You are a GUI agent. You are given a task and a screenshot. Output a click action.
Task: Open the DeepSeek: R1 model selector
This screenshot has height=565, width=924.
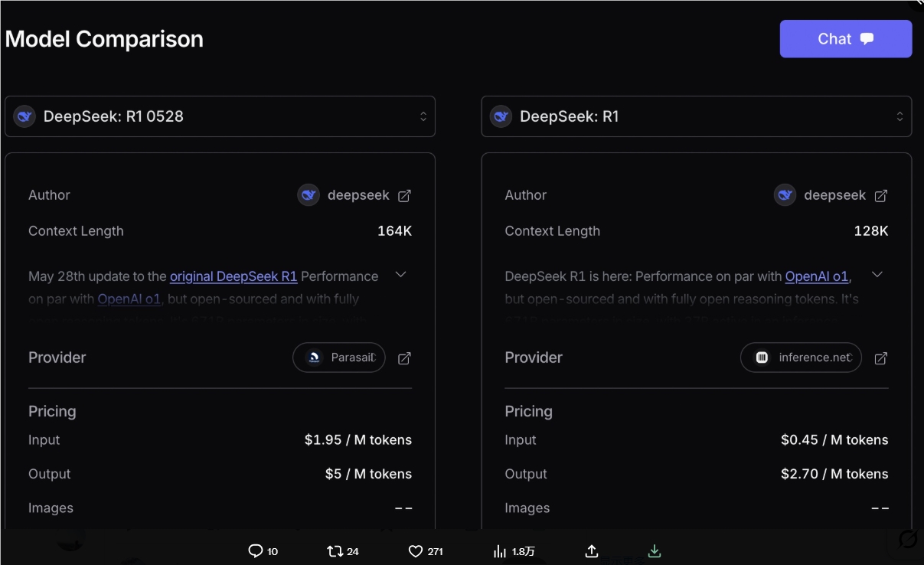[x=696, y=116]
